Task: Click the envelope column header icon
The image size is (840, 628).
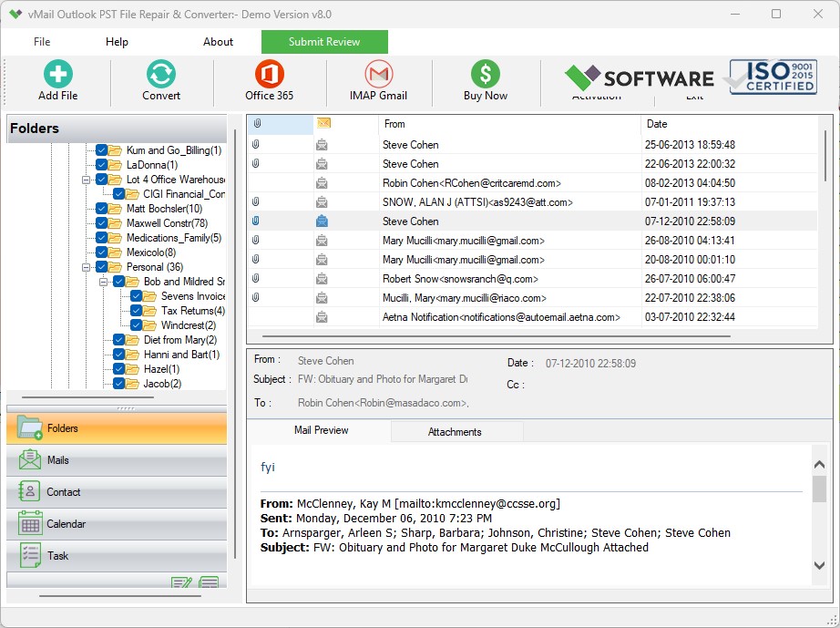Action: [x=323, y=123]
